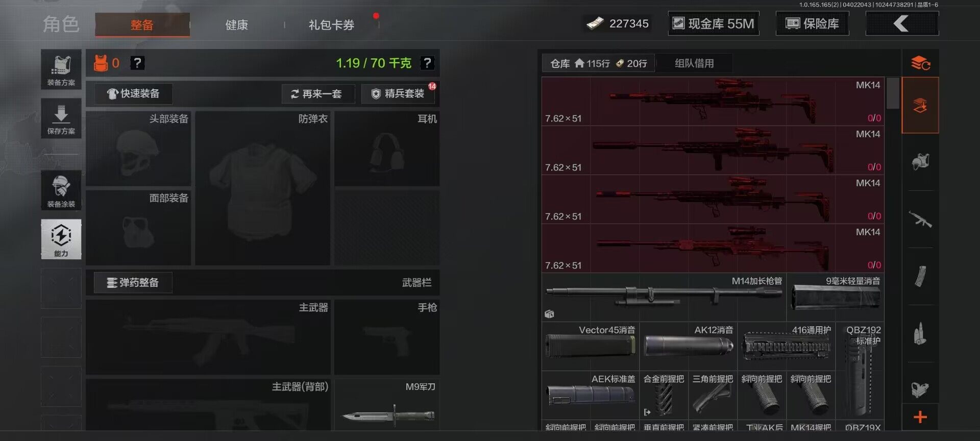
Task: Select the 能力 ability icon
Action: pyautogui.click(x=61, y=239)
